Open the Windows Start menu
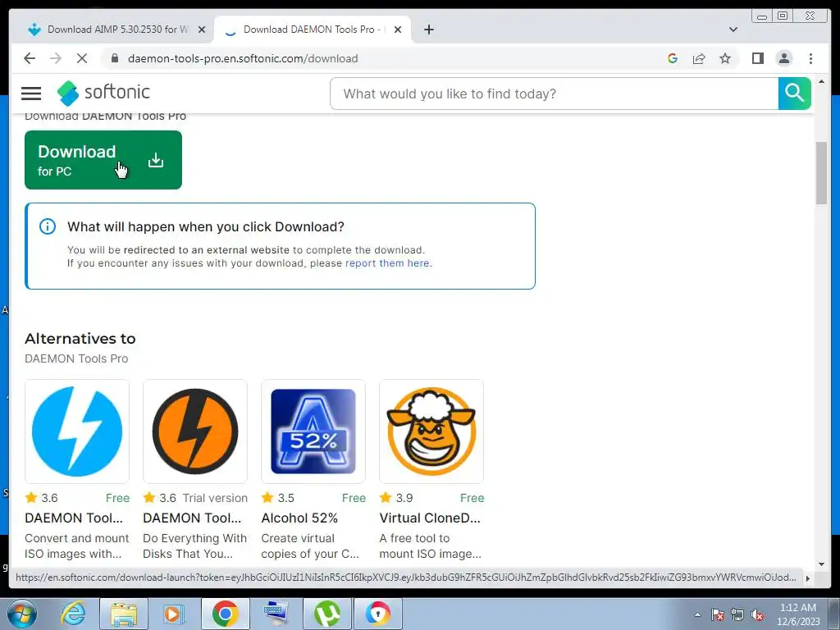 (21, 614)
